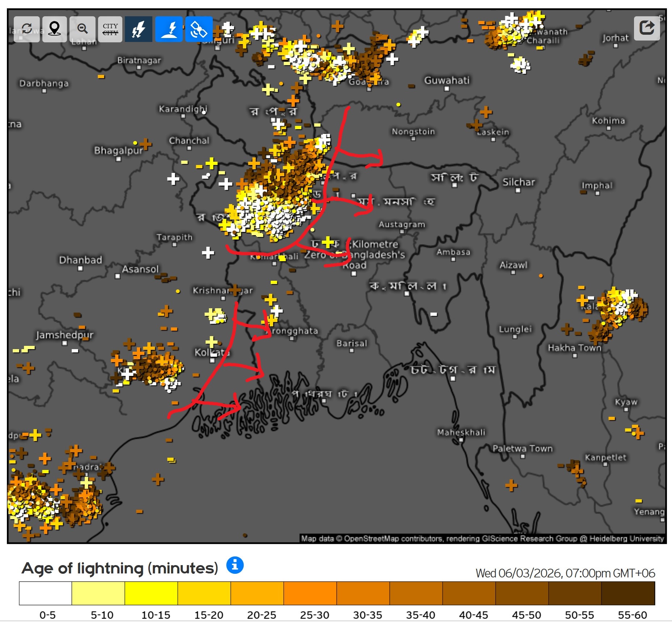Click the Imphal city label
Viewport: 672px width, 623px height.
pos(597,186)
